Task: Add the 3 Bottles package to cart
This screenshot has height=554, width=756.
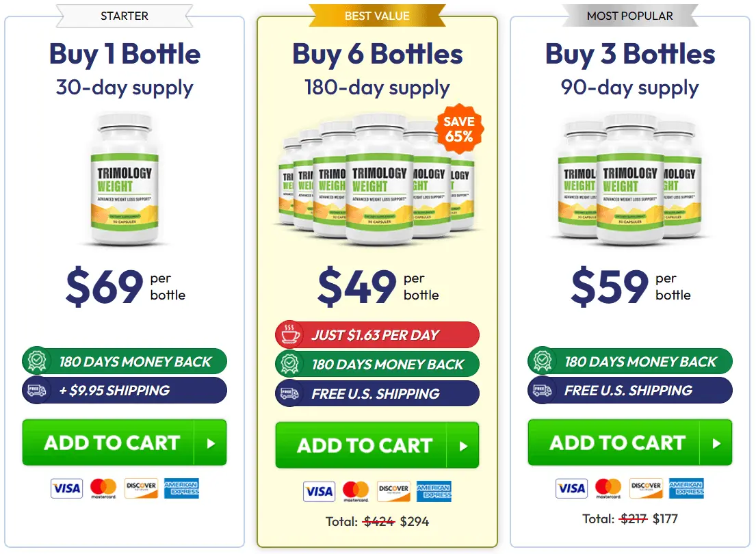Action: pos(616,443)
